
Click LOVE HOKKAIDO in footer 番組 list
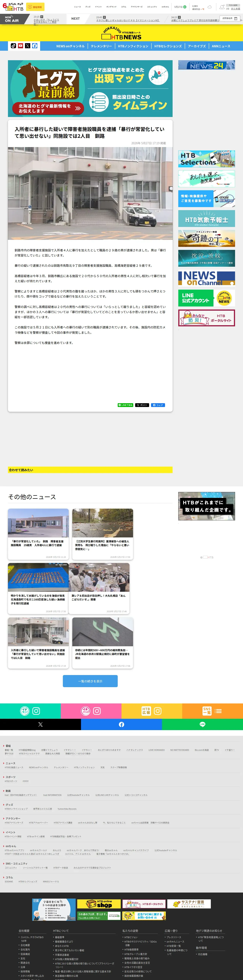(157, 750)
